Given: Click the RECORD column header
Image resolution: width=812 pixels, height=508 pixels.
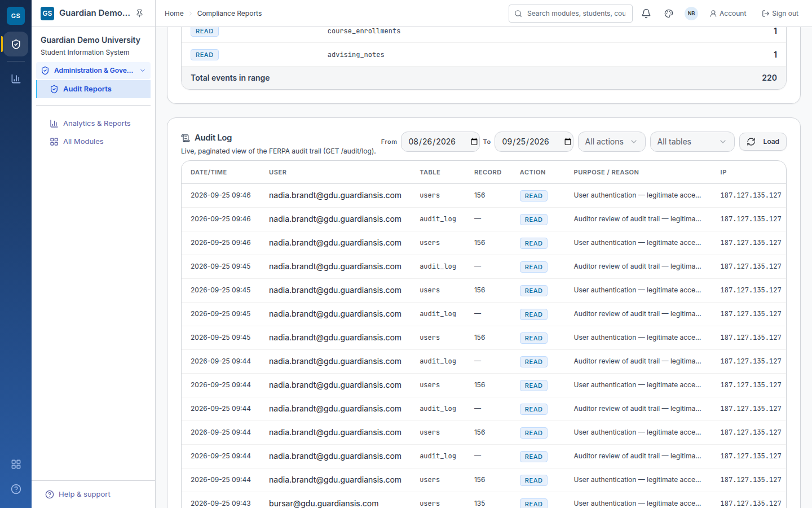Looking at the screenshot, I should pyautogui.click(x=488, y=172).
